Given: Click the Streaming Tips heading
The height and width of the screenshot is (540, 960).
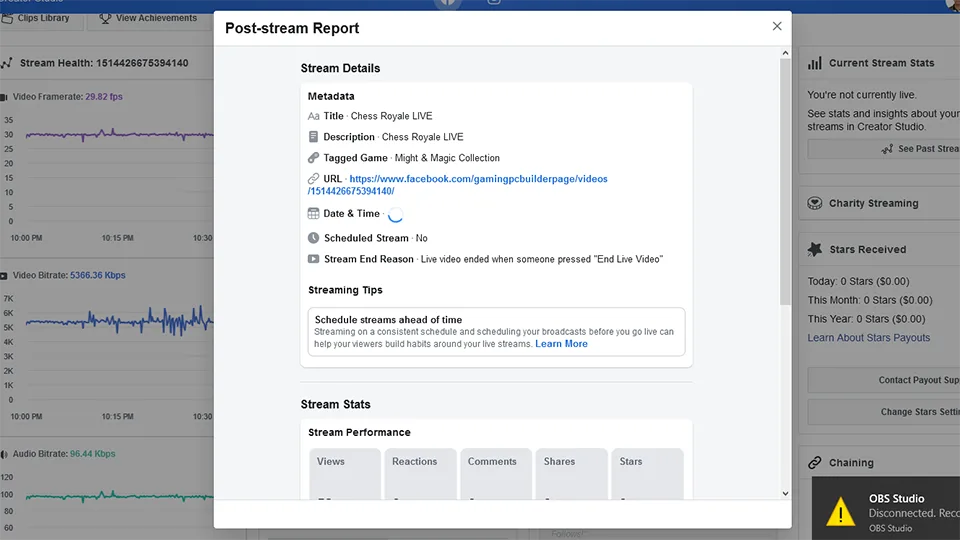Looking at the screenshot, I should click(x=345, y=290).
